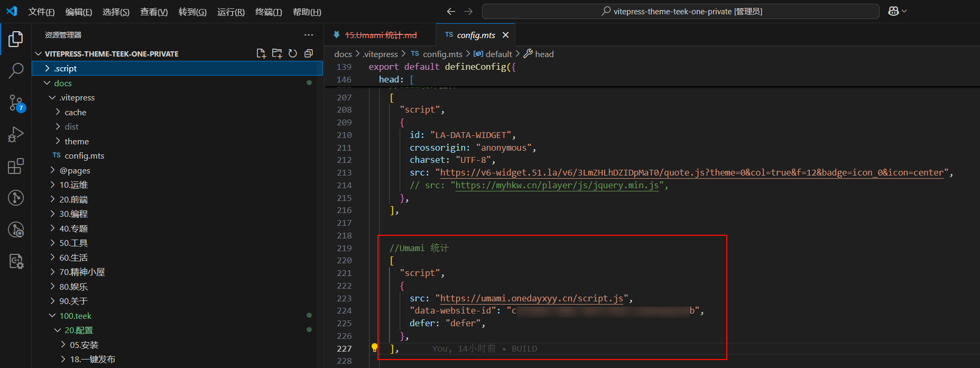This screenshot has width=980, height=368.
Task: Open the File menu (文件)
Action: (x=41, y=12)
